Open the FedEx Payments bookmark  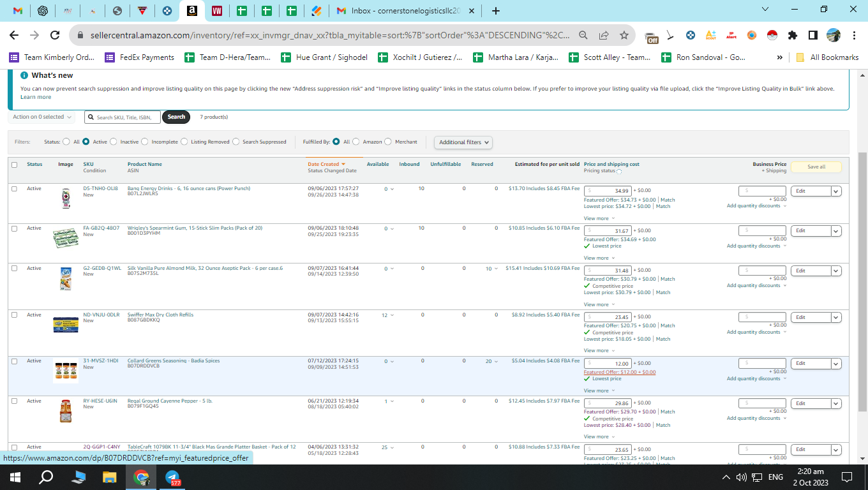(140, 57)
